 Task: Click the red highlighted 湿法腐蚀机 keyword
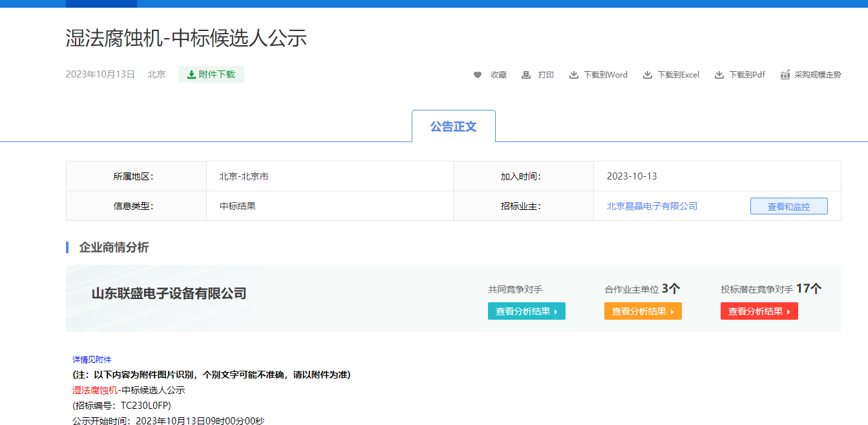[x=94, y=390]
